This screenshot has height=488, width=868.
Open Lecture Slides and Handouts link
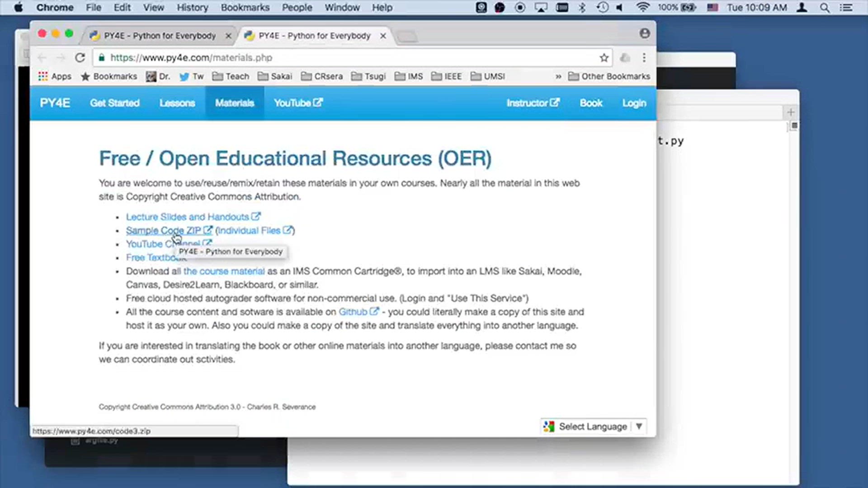[193, 217]
